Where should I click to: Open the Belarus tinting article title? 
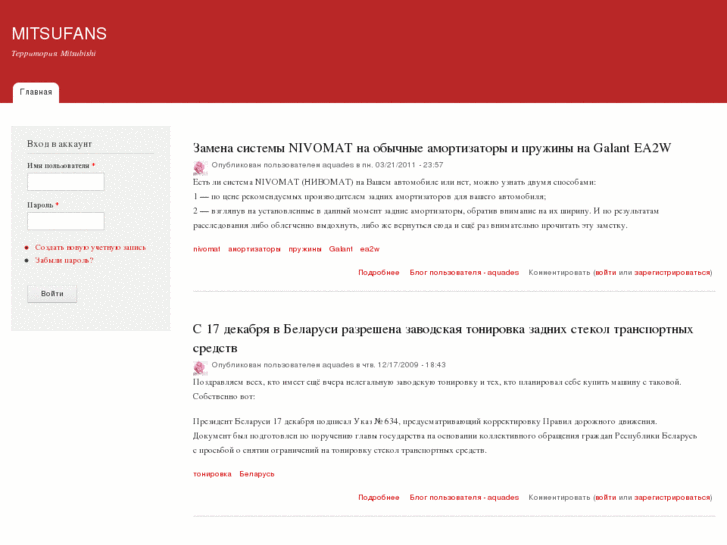pos(443,338)
